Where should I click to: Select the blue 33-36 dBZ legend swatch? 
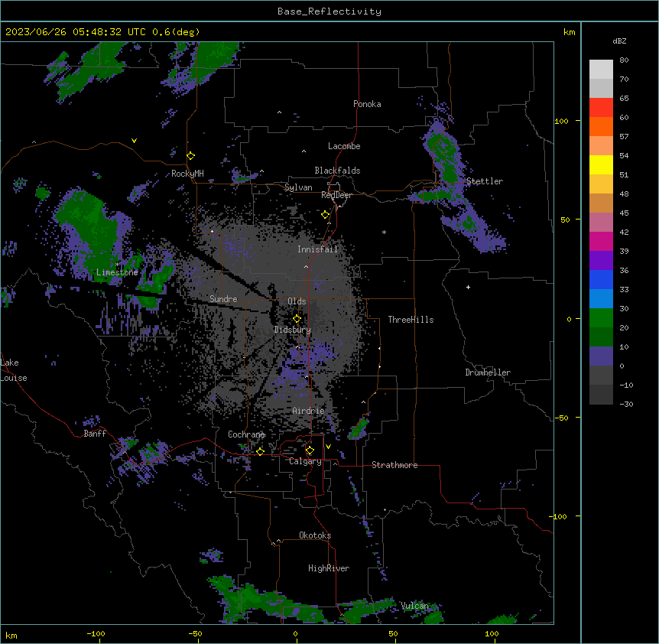[601, 279]
